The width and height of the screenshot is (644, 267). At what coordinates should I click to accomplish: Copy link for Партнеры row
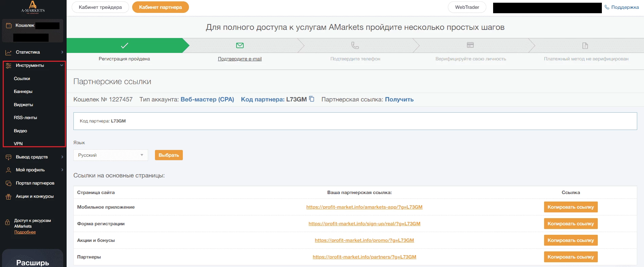coord(571,257)
